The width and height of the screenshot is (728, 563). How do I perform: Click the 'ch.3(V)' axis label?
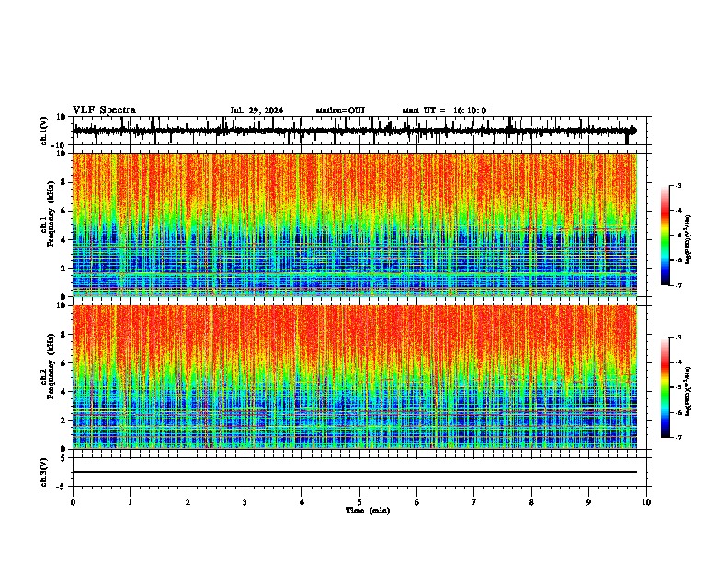[x=43, y=472]
